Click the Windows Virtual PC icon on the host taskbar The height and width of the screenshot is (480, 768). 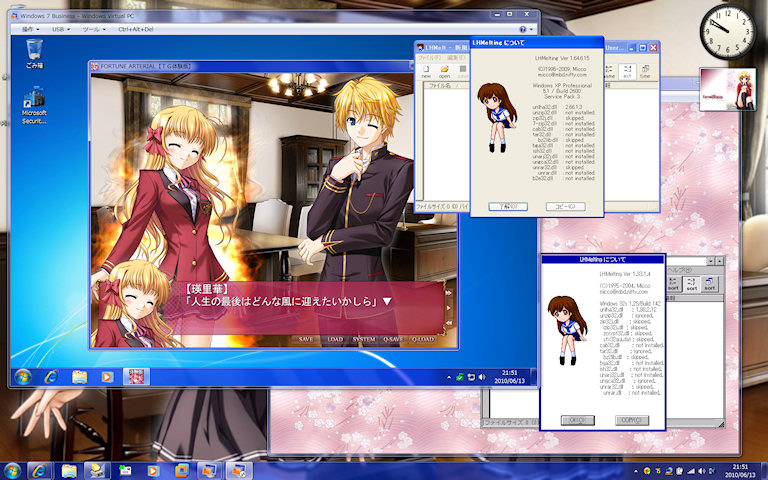pyautogui.click(x=211, y=471)
